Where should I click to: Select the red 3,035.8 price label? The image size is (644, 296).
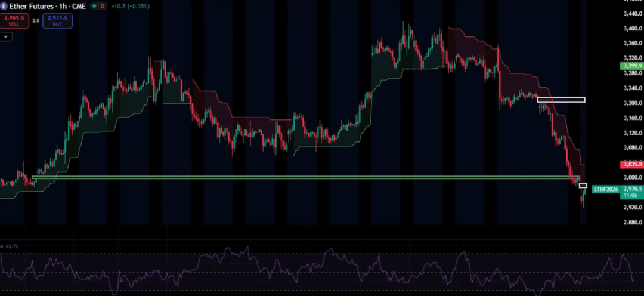pos(631,165)
